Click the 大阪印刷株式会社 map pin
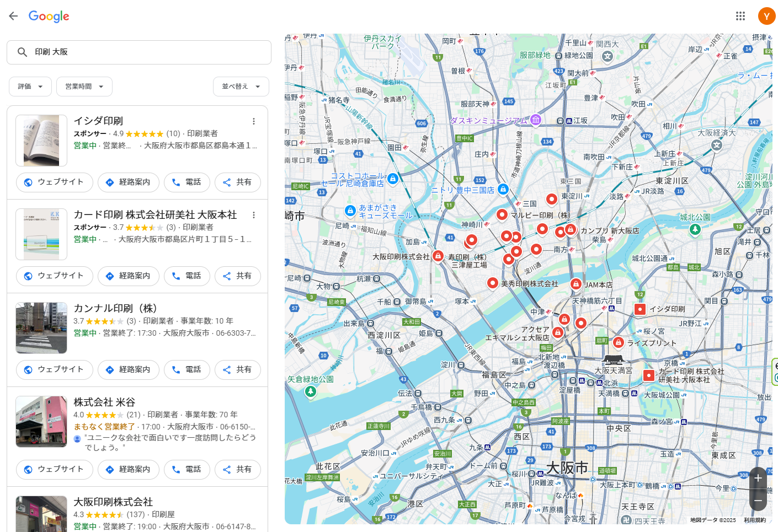This screenshot has width=778, height=532. (x=438, y=256)
